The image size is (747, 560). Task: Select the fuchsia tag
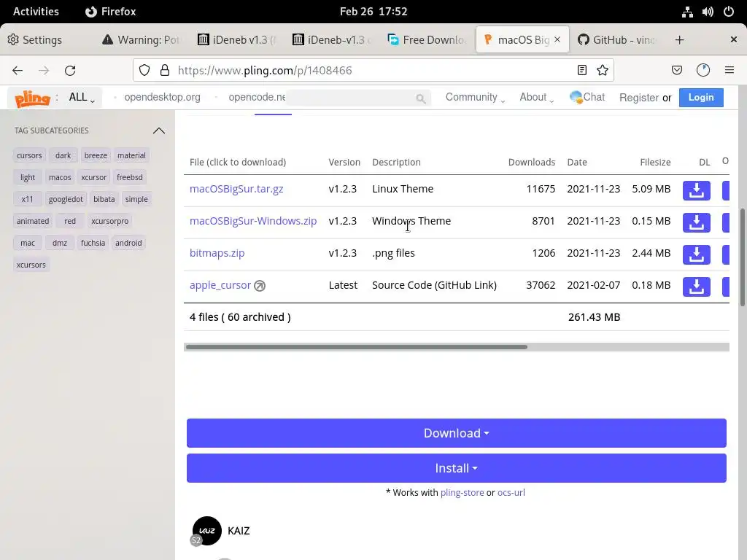tap(93, 243)
